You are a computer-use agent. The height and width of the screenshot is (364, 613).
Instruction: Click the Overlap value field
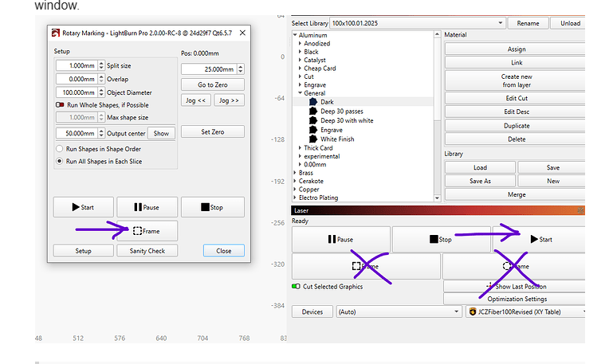coord(77,79)
